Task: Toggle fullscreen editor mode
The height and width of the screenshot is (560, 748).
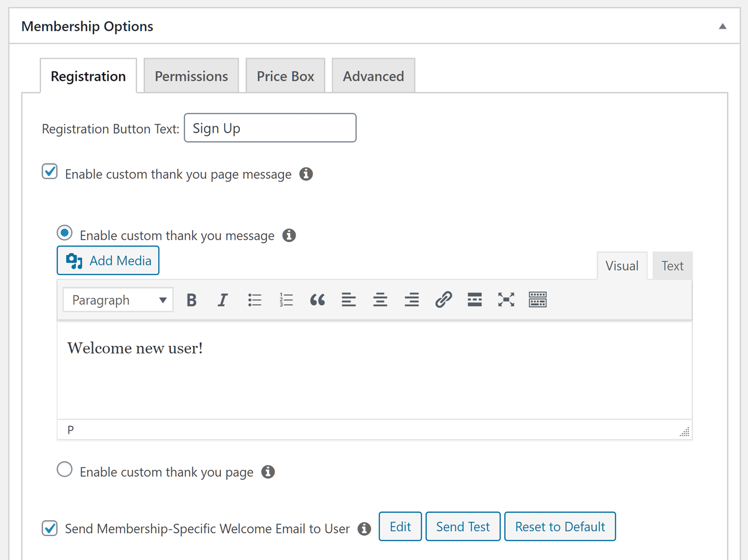Action: (x=506, y=300)
